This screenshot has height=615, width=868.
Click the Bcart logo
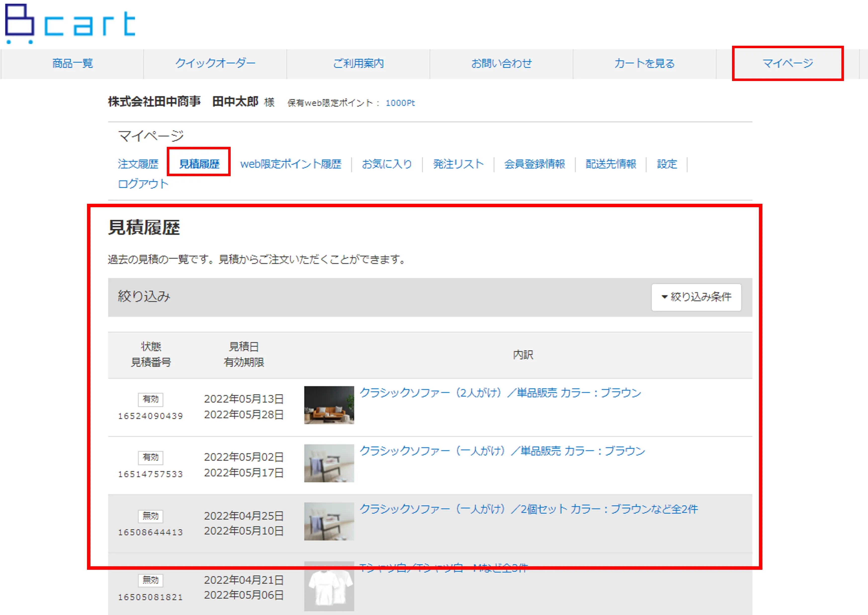(x=70, y=23)
